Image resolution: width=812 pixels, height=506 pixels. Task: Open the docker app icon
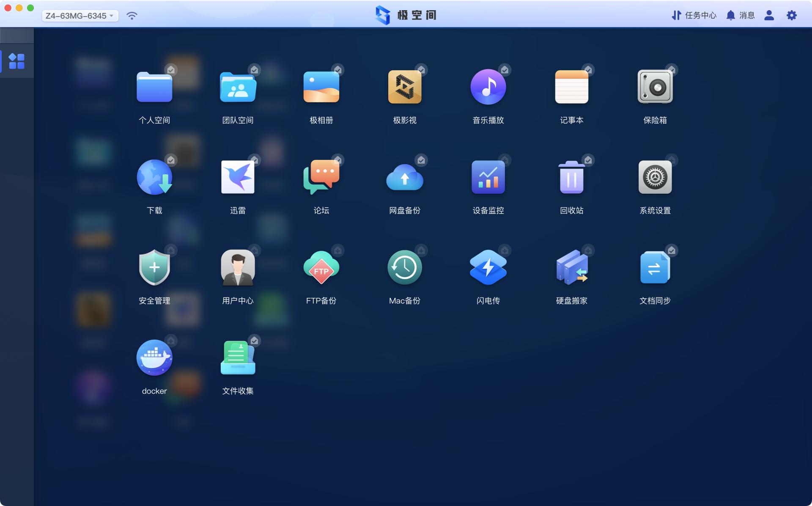click(154, 358)
